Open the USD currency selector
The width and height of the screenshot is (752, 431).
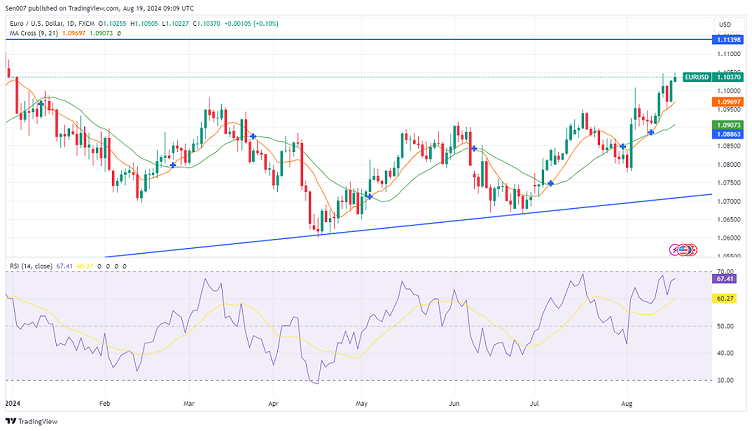(x=725, y=25)
